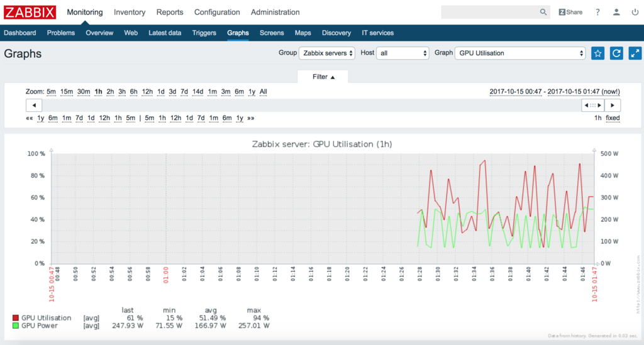The width and height of the screenshot is (644, 345).
Task: Click the global search field
Action: (x=489, y=13)
